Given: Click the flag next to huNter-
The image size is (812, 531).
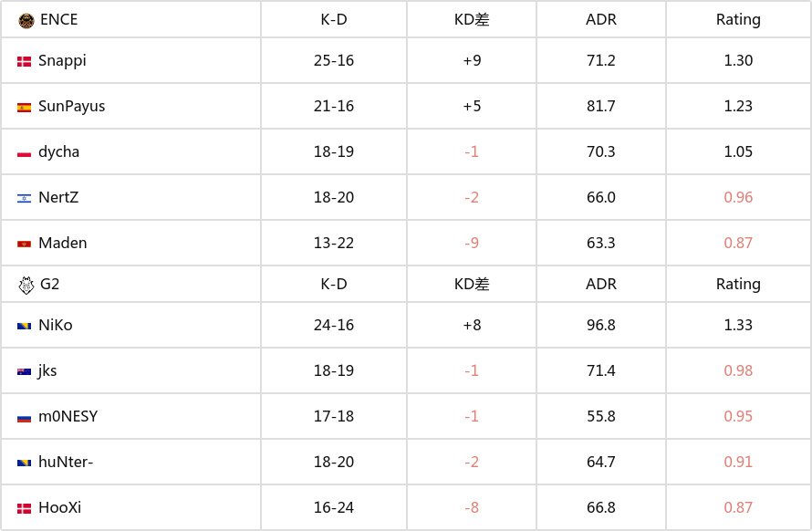Looking at the screenshot, I should (24, 463).
